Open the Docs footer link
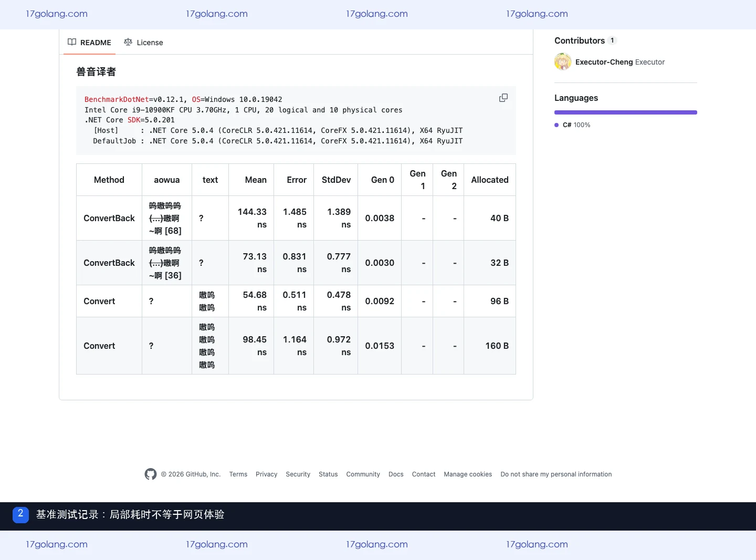 click(x=396, y=474)
